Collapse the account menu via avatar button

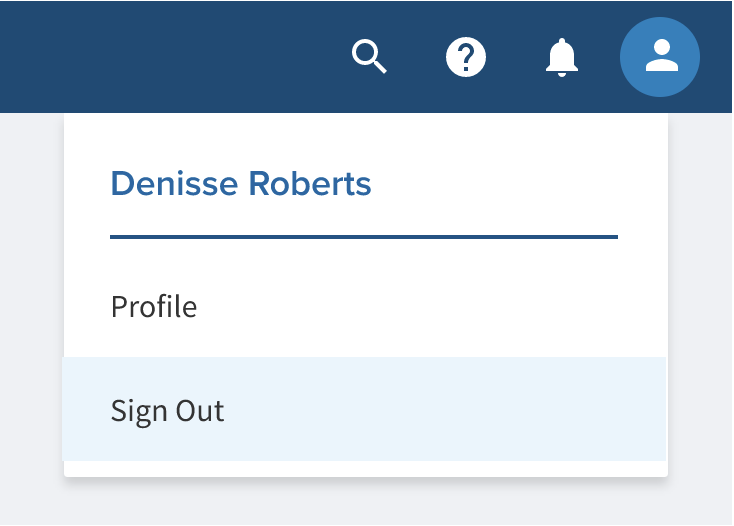(660, 57)
